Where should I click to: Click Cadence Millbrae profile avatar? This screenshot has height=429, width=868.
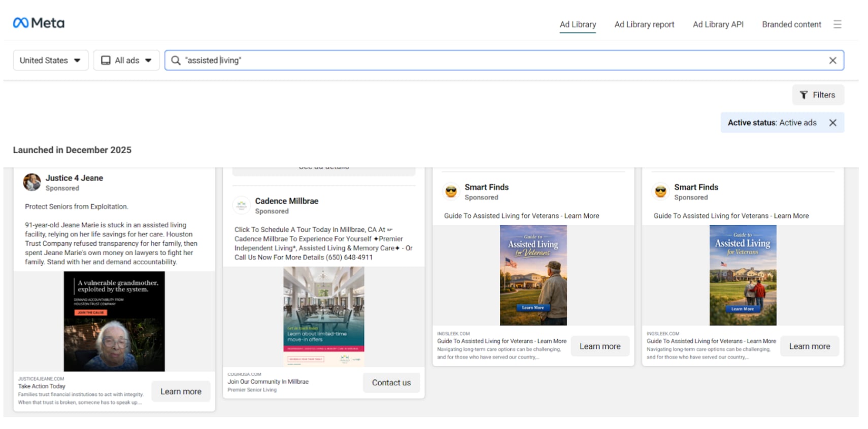242,205
